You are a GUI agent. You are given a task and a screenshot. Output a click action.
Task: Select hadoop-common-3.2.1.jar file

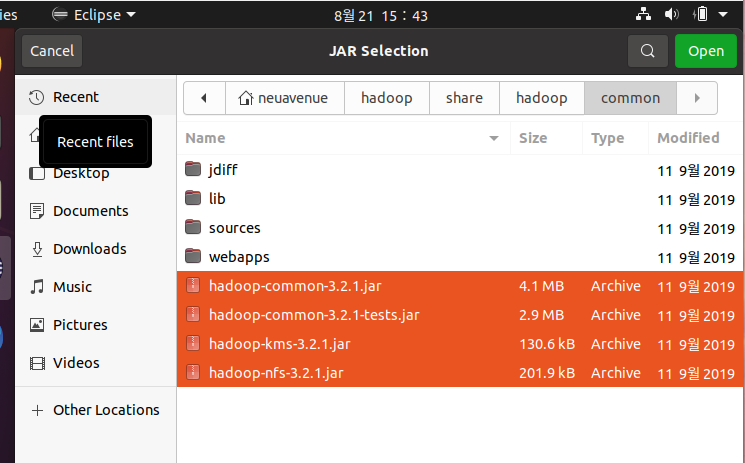(x=460, y=286)
